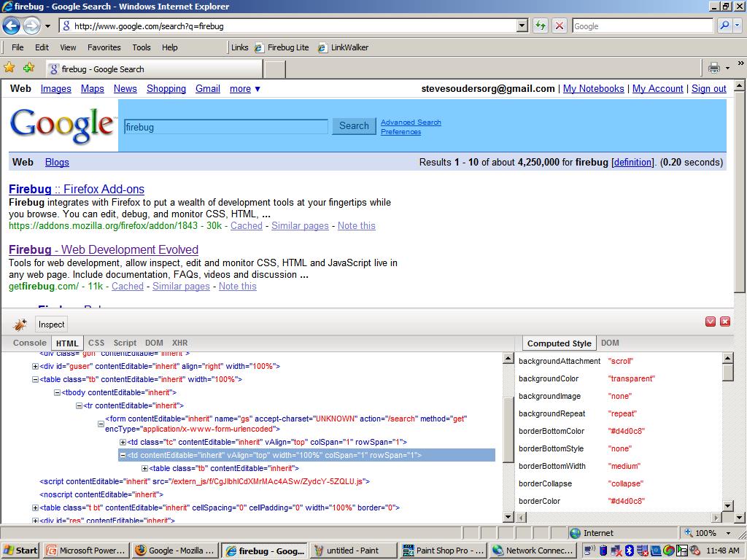Viewport: 747px width, 560px height.
Task: Select the script extern_js source line
Action: pos(205,481)
